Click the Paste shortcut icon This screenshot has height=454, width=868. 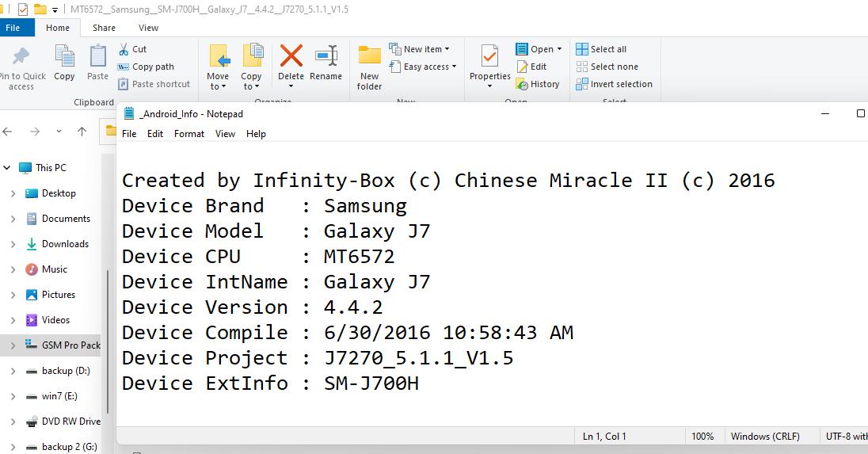click(x=123, y=84)
